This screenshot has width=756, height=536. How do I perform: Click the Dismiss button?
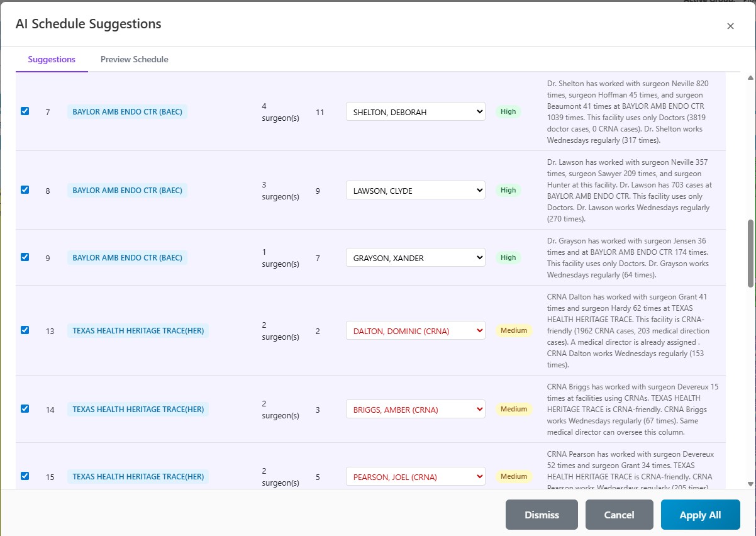click(x=541, y=515)
